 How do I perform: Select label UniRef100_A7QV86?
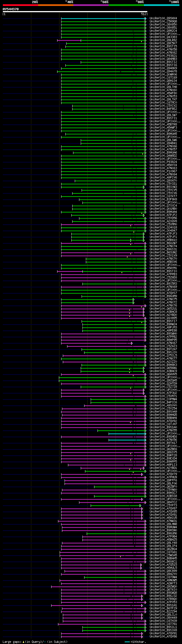(163, 637)
